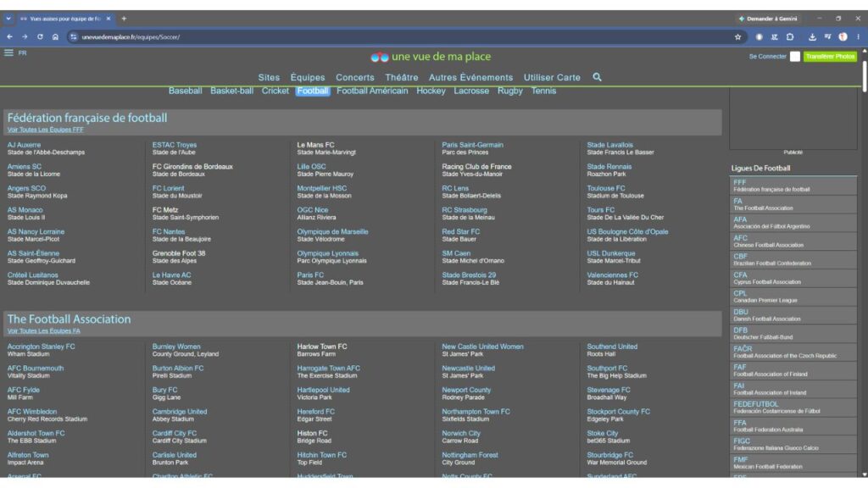
Task: Open AS Monaco team link
Action: click(25, 210)
